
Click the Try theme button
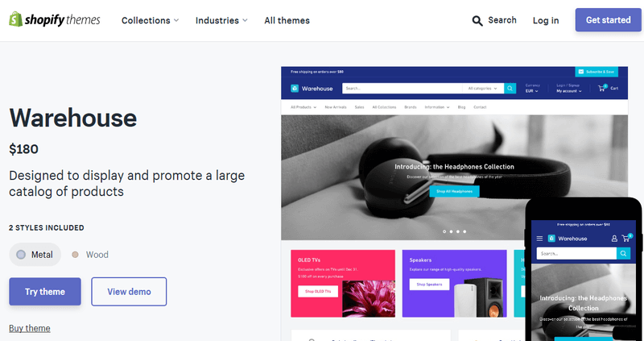45,292
